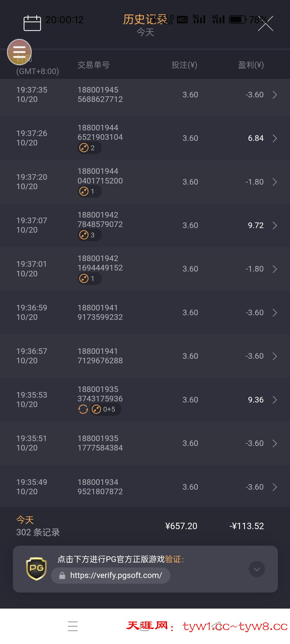Screen dimensions: 290x644
Task: Open the 19:35:49 bet record arrow
Action: tap(275, 487)
